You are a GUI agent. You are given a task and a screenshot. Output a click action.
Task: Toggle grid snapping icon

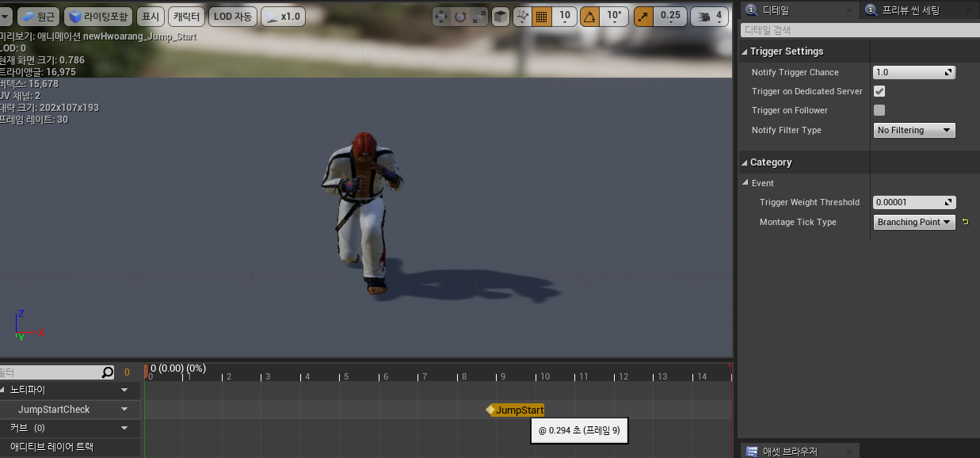(x=542, y=16)
